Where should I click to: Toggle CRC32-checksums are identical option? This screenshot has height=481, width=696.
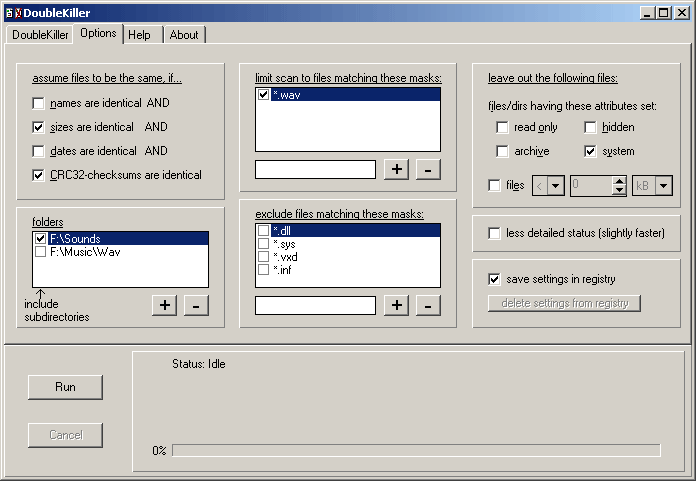coord(39,175)
